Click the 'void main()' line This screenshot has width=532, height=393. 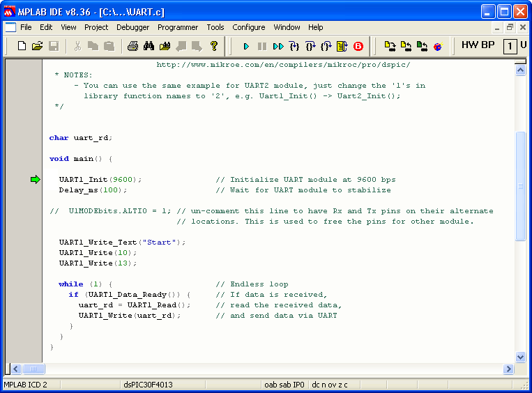tap(81, 158)
